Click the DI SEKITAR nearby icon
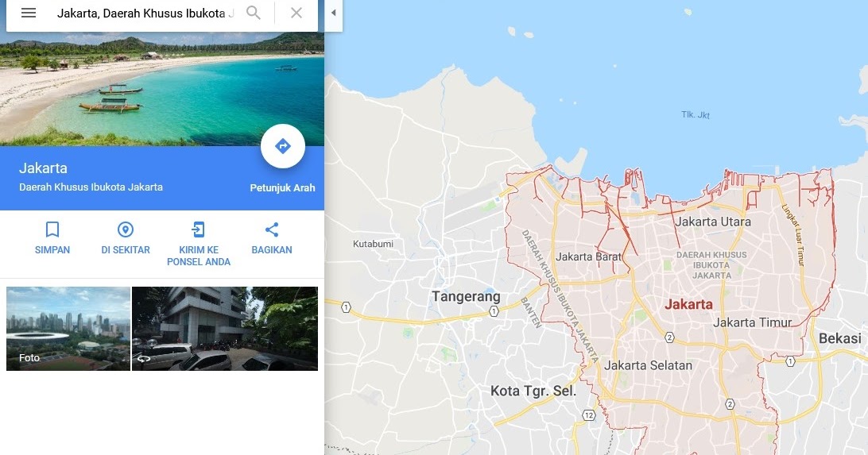This screenshot has height=455, width=868. pos(126,229)
